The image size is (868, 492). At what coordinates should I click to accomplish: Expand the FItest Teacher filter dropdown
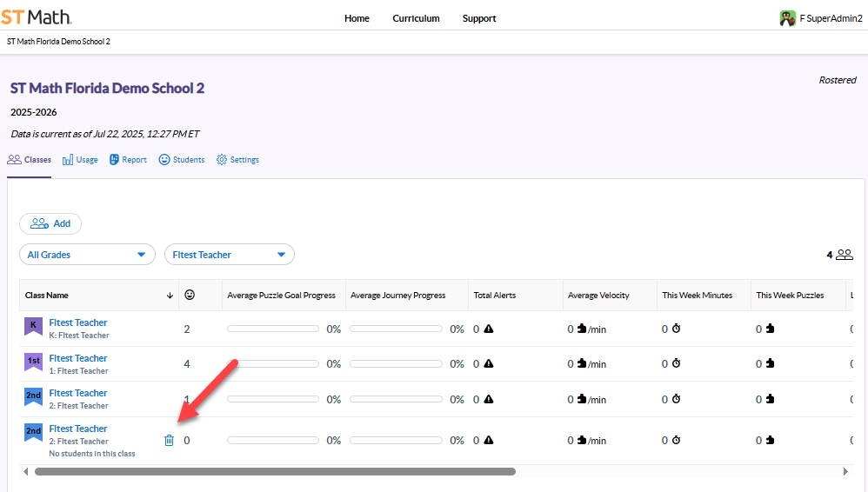click(229, 255)
